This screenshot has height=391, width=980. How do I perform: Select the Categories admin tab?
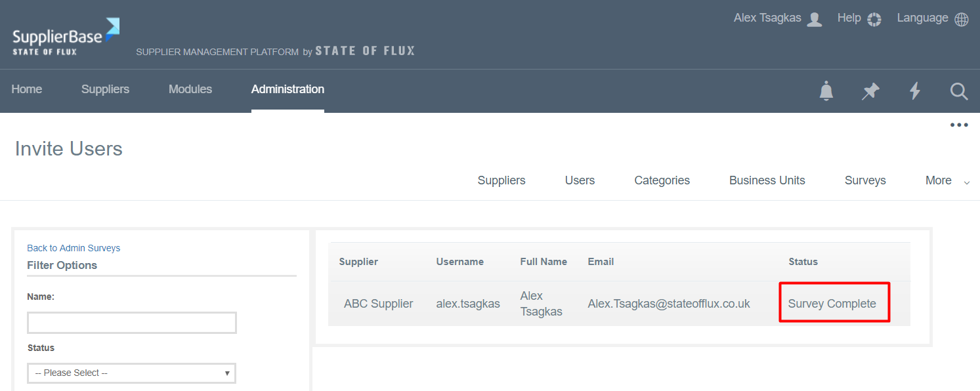[662, 180]
